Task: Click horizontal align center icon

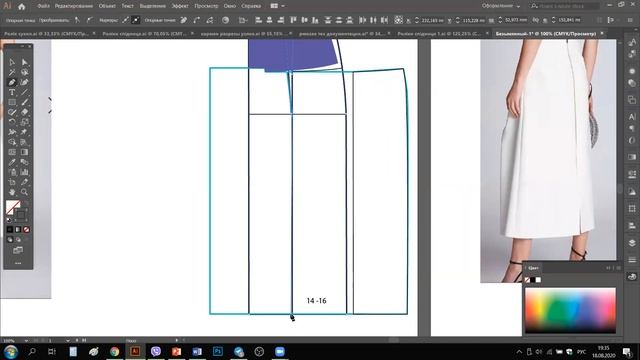Action: point(269,20)
